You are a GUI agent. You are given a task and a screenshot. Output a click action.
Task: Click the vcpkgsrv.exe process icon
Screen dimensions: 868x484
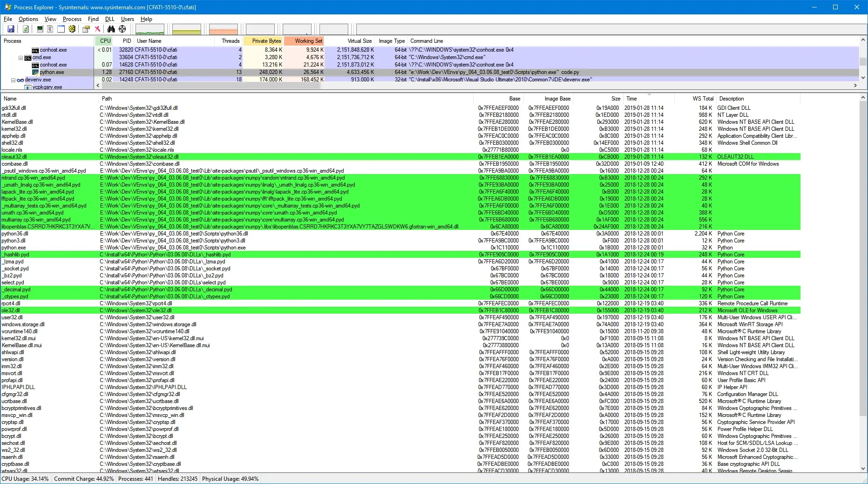[28, 87]
